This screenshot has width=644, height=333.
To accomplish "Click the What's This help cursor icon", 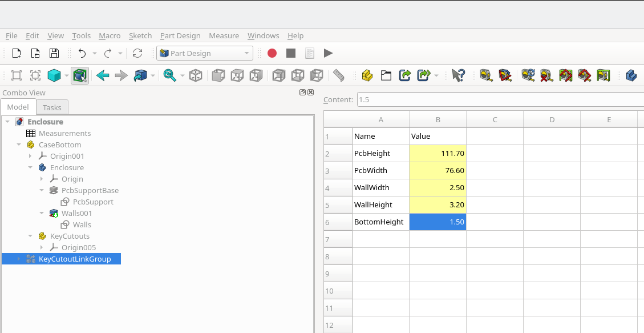I will tap(458, 75).
